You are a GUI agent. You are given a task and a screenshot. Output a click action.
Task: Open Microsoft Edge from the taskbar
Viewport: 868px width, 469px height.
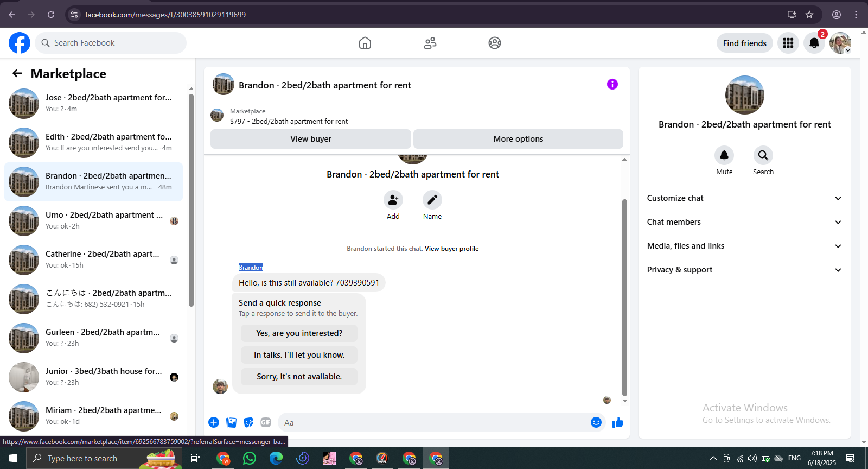point(276,458)
